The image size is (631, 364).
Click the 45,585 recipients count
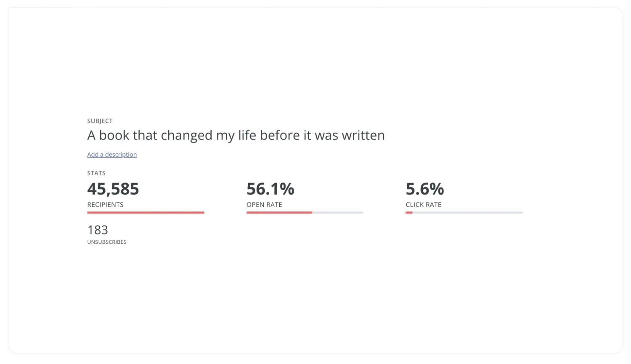[x=113, y=189]
